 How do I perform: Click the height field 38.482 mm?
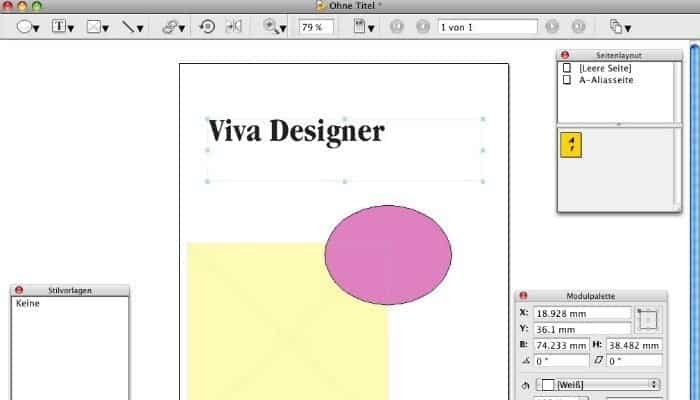point(634,345)
